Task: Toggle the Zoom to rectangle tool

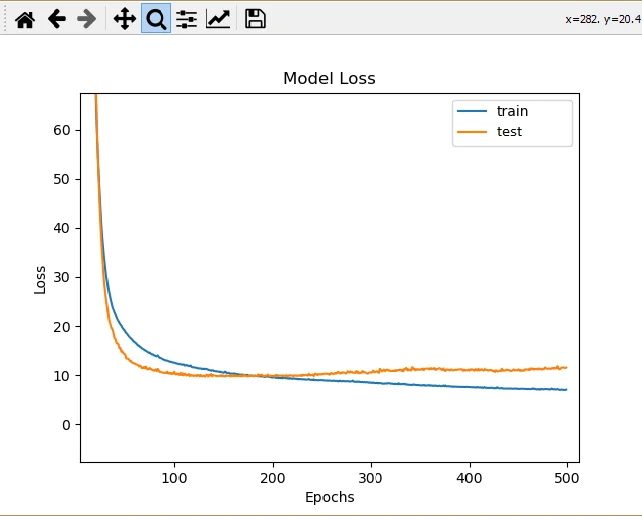Action: [156, 19]
